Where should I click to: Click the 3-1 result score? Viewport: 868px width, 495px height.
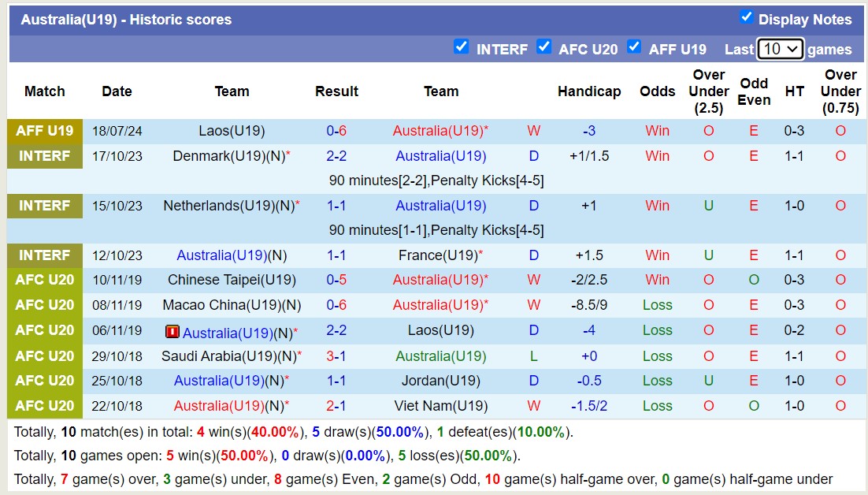coord(336,356)
